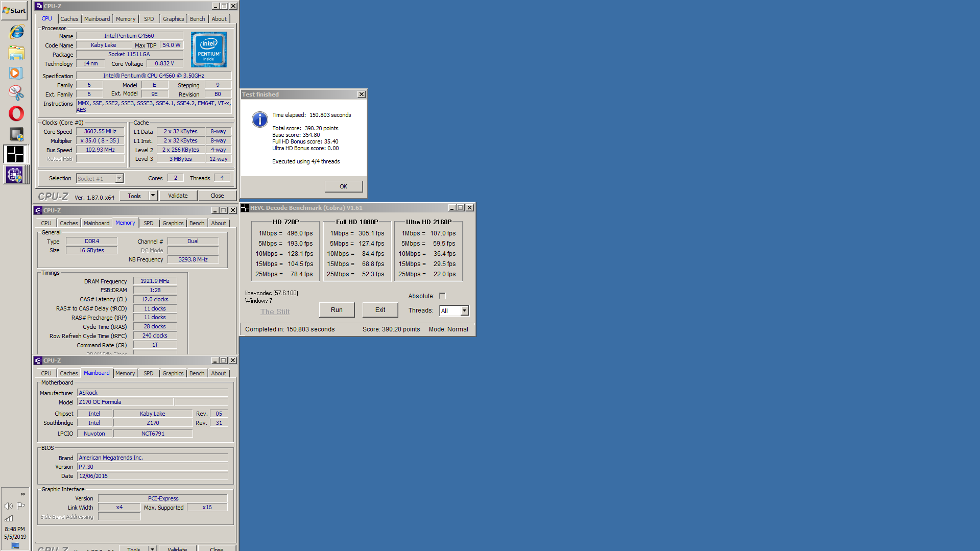Click Validate in top CPU-Z window

178,196
